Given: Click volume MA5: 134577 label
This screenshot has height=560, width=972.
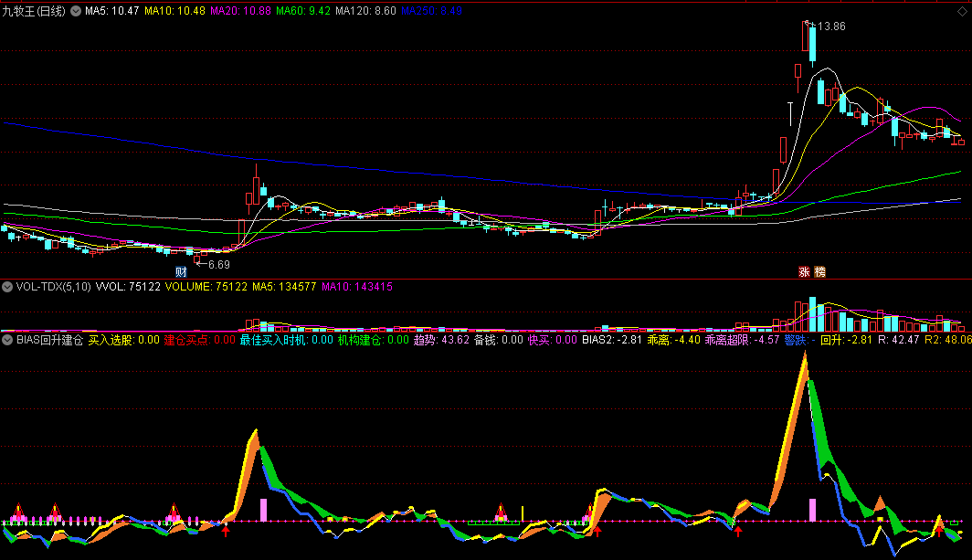Looking at the screenshot, I should tap(284, 287).
